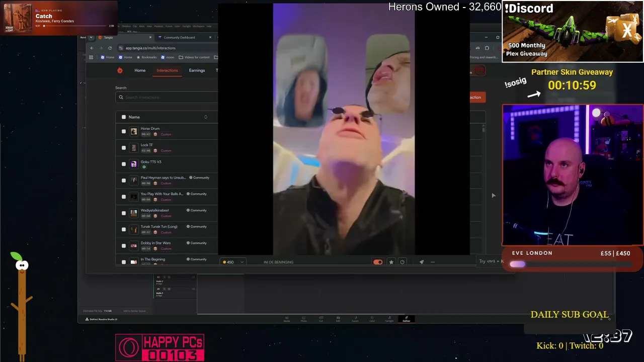Check the Tunak Tunak Tun (Long) checkbox
Viewport: 644px width, 362px height.
(124, 229)
